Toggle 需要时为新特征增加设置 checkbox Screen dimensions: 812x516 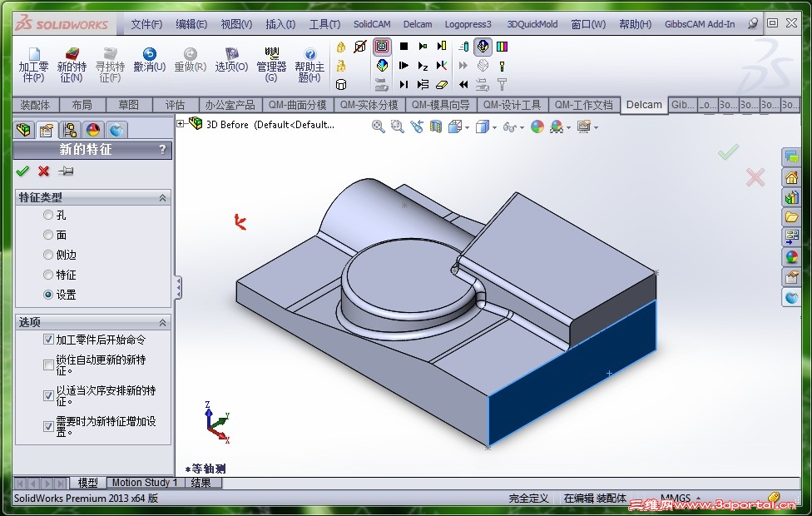49,426
